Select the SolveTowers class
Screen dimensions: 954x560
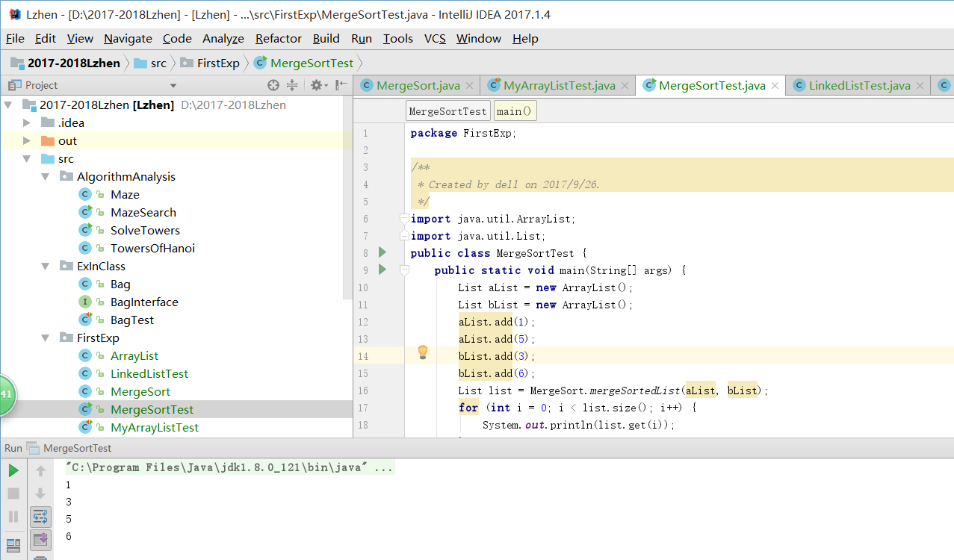(145, 231)
